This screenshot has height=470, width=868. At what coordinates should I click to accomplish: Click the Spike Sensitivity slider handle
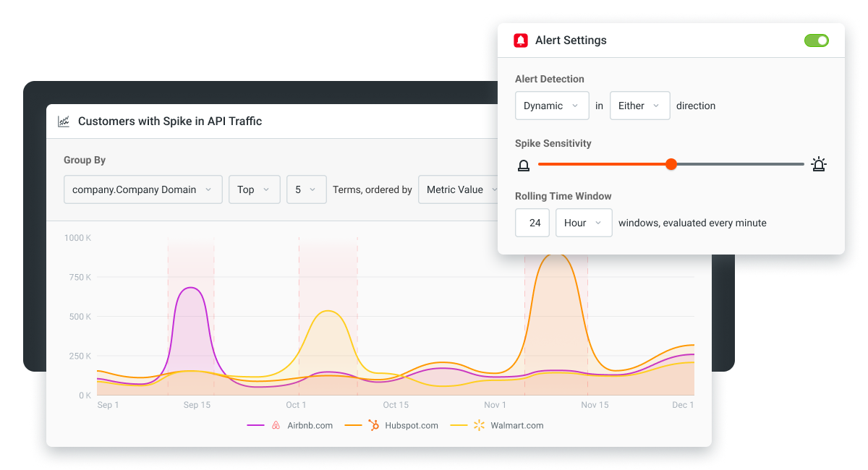click(x=671, y=164)
